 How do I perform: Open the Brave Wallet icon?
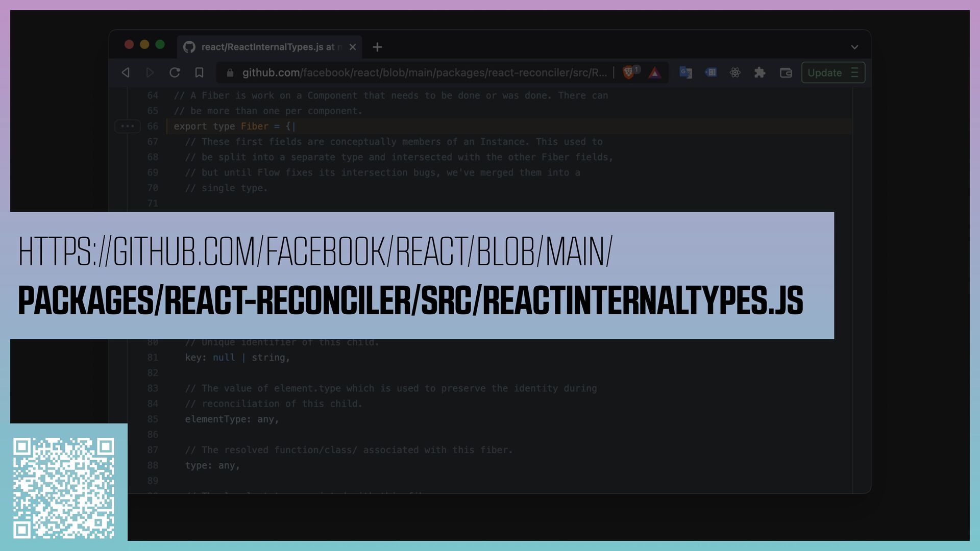click(786, 72)
